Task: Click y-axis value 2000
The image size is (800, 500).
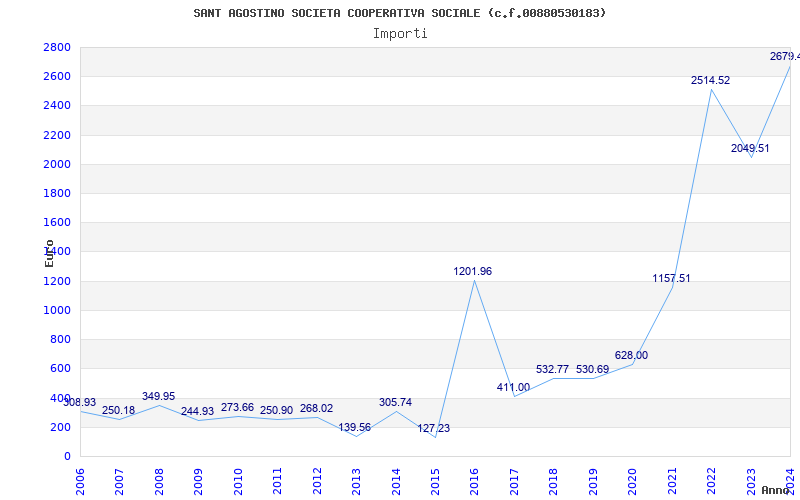Action: coord(57,164)
